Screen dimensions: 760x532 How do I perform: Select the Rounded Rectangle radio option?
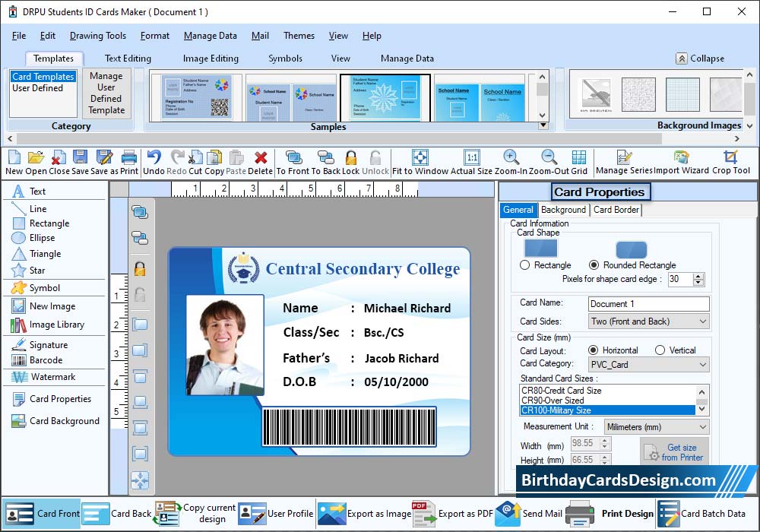[x=594, y=265]
